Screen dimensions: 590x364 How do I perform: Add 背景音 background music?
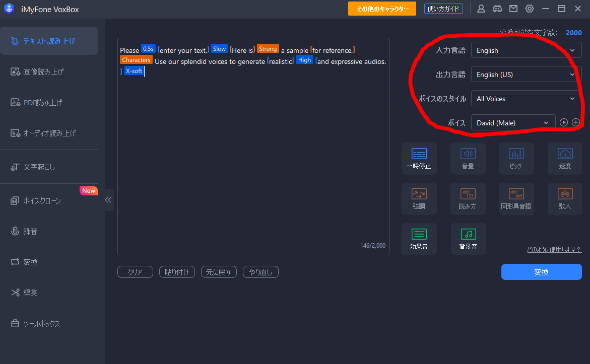point(468,239)
